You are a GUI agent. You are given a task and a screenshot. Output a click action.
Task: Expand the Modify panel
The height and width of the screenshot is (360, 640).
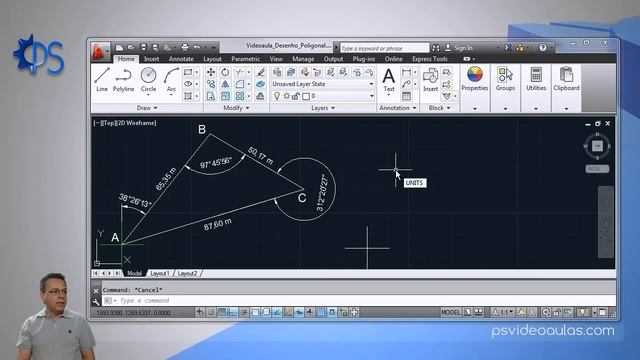(236, 108)
